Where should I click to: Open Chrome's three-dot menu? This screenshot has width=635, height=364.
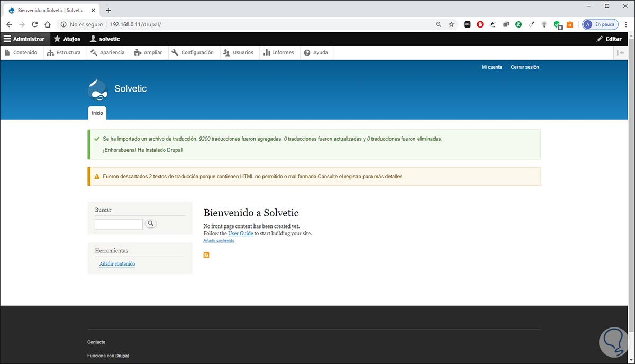[x=626, y=24]
